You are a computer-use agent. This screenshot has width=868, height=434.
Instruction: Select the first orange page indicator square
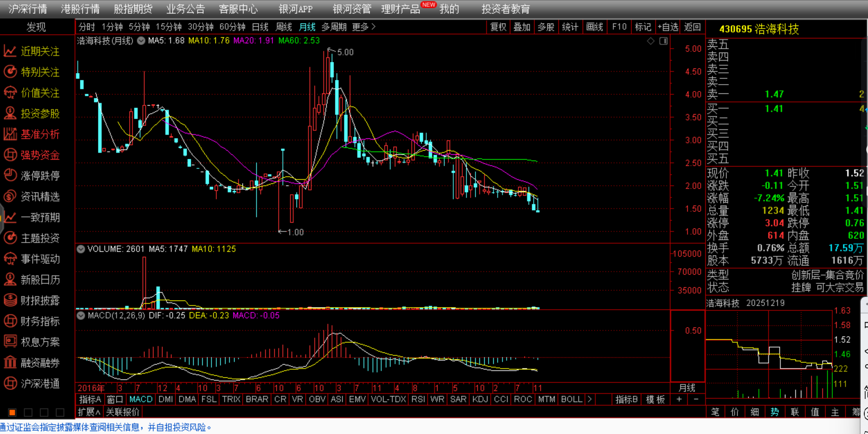(12, 412)
